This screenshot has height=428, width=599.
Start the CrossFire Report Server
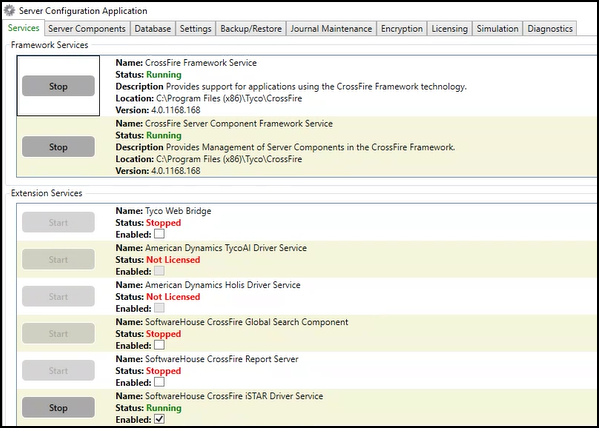pyautogui.click(x=58, y=370)
